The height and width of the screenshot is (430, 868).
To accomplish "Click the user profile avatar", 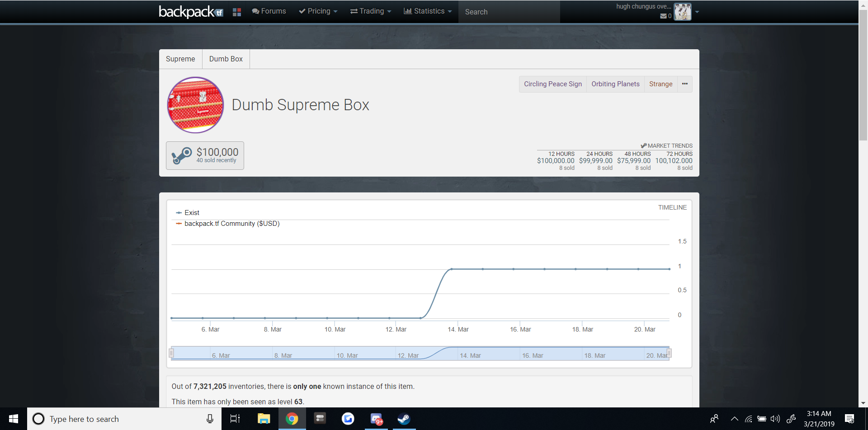I will (x=682, y=12).
